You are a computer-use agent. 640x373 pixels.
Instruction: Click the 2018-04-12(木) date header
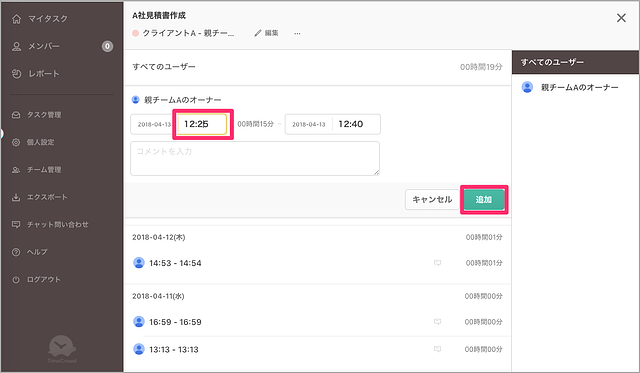[159, 237]
